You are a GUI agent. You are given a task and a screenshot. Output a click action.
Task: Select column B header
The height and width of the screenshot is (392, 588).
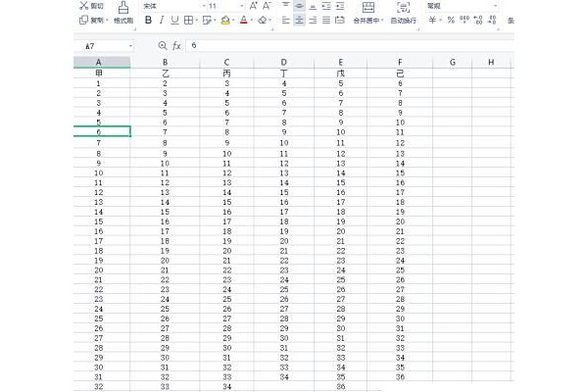[x=165, y=63]
